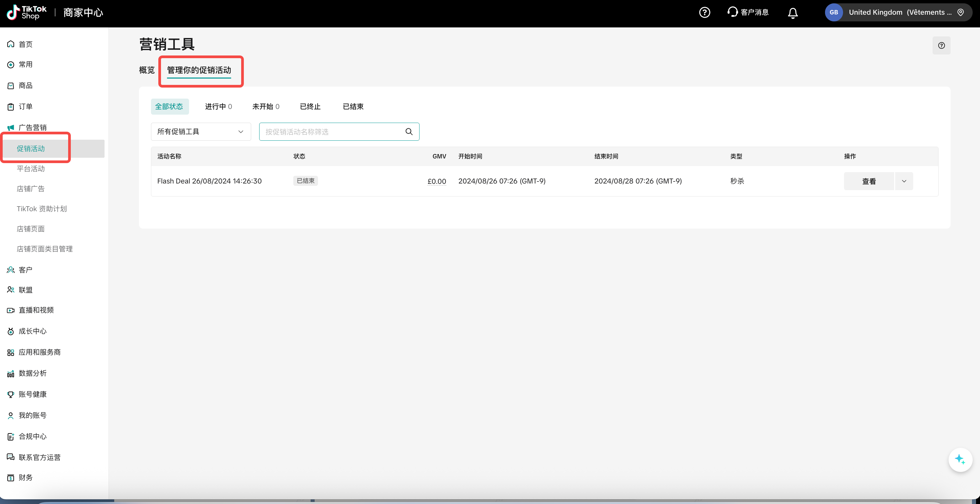Open 数据分析 from the sidebar
The width and height of the screenshot is (980, 504).
point(33,373)
